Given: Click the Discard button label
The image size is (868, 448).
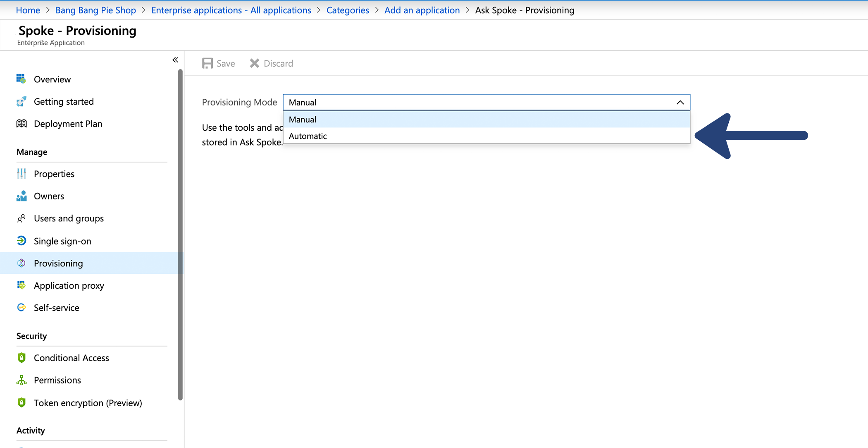Looking at the screenshot, I should (x=278, y=63).
